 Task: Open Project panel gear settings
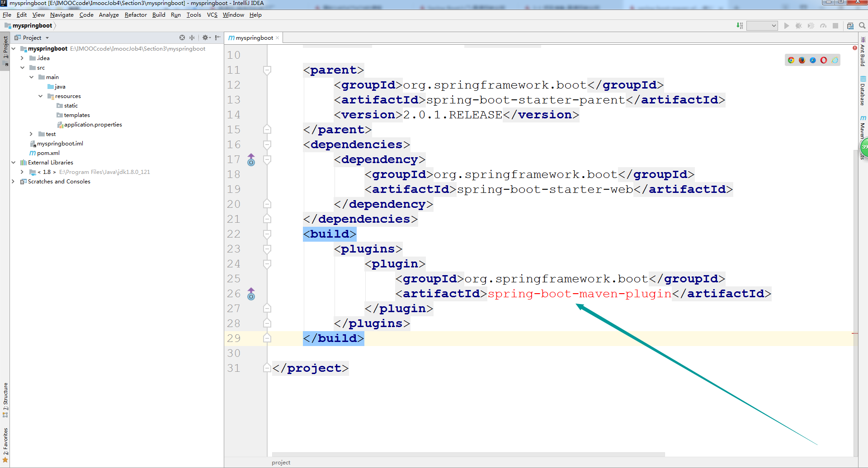tap(206, 37)
